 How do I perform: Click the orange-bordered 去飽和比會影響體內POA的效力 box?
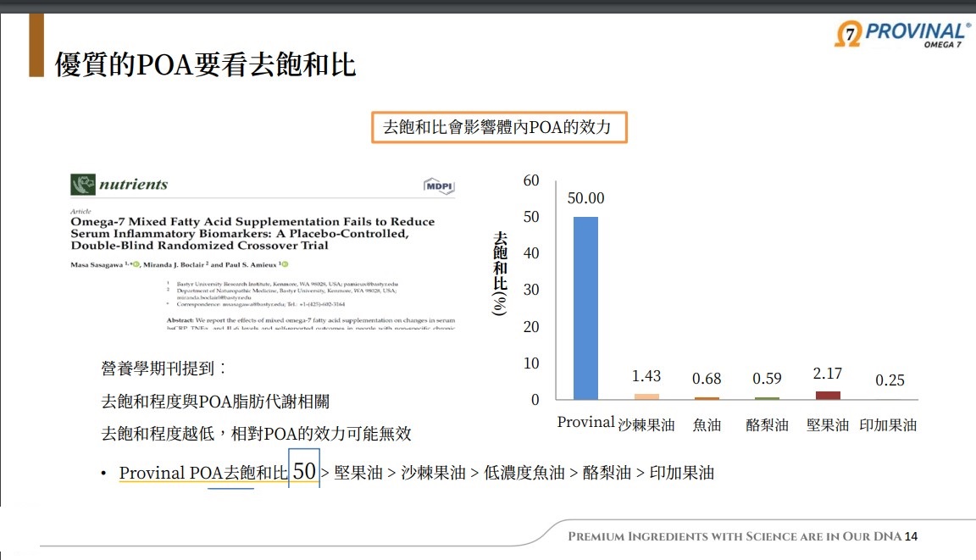[499, 128]
